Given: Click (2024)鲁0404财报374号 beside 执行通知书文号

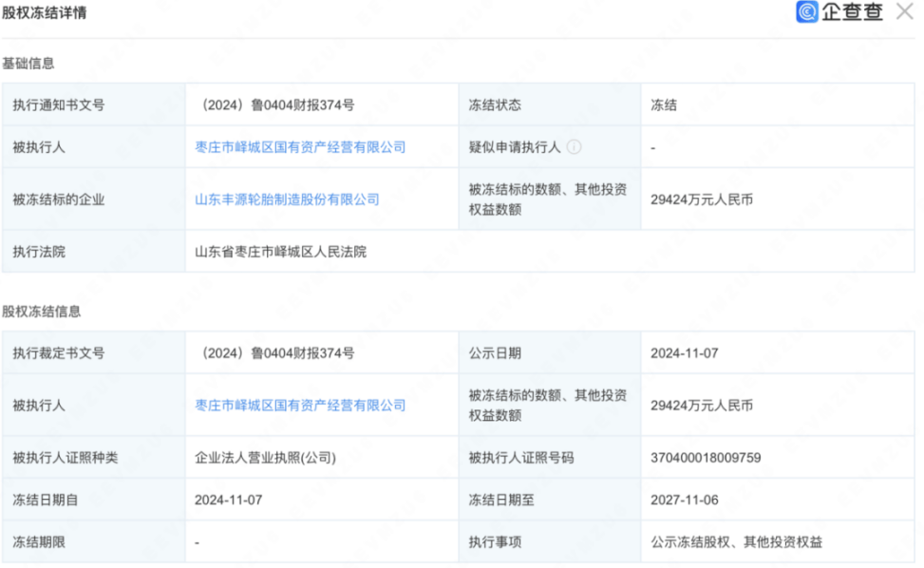Looking at the screenshot, I should (x=275, y=104).
